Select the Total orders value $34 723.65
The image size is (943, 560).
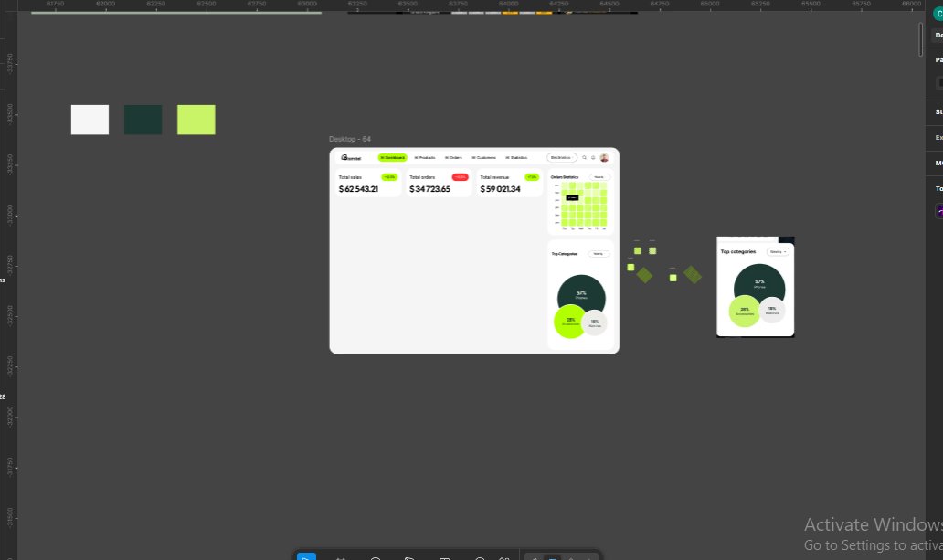[x=430, y=189]
